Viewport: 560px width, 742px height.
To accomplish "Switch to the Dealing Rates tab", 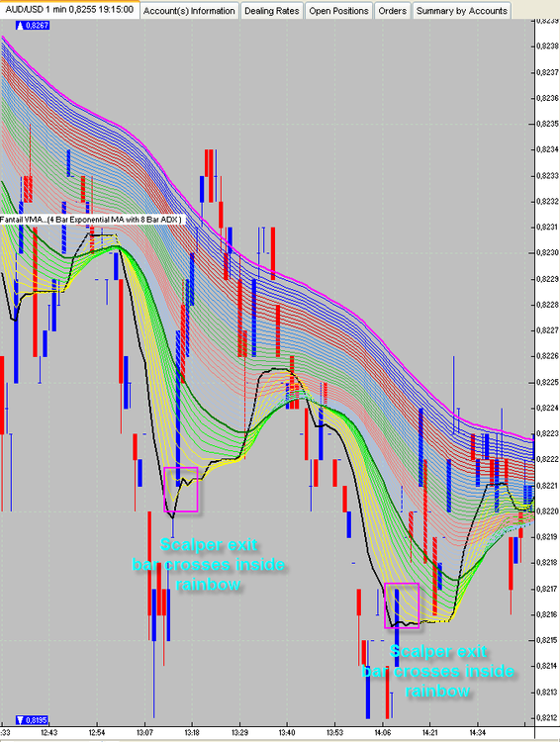I will click(x=272, y=11).
